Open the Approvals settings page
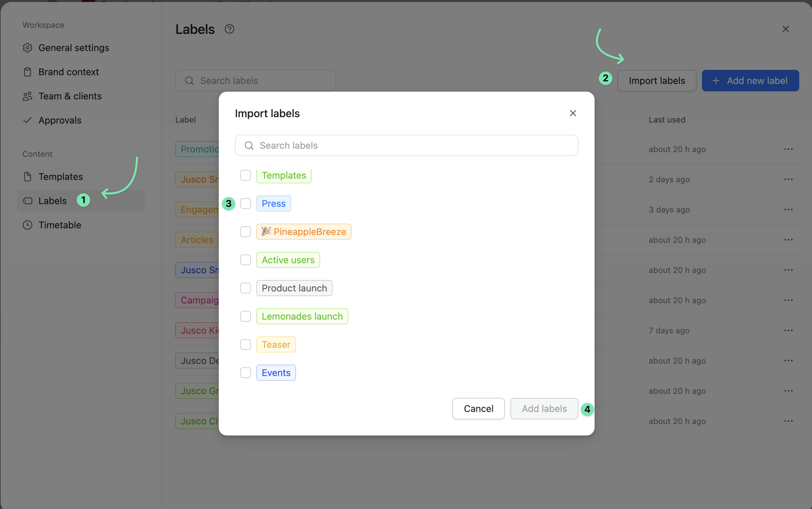The width and height of the screenshot is (812, 509). click(60, 120)
